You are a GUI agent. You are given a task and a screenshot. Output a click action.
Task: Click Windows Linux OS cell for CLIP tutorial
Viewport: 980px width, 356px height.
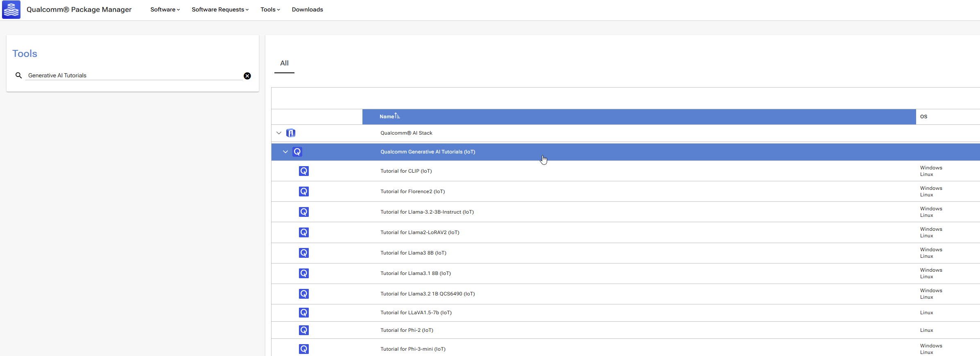point(931,171)
